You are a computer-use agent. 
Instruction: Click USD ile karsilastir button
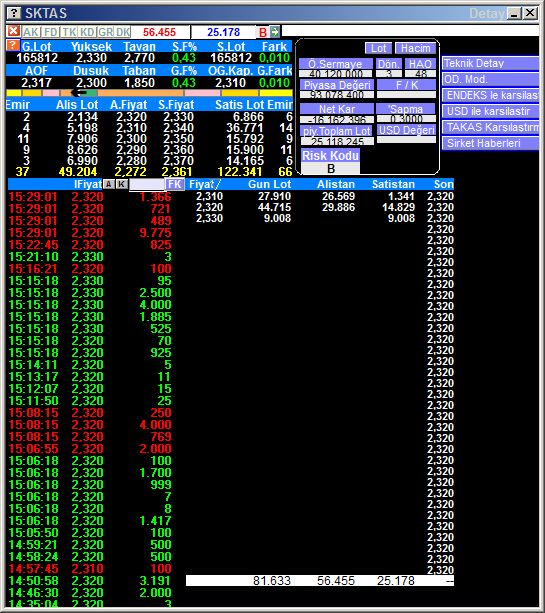tap(490, 111)
